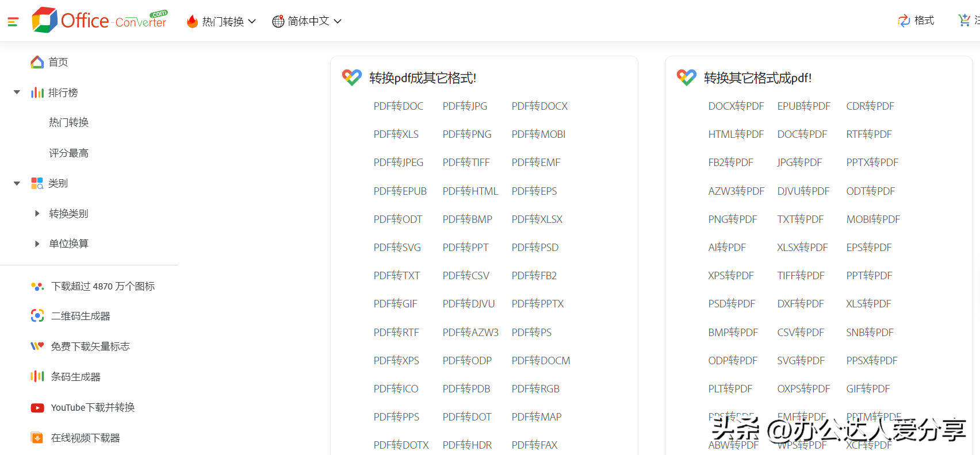Viewport: 980px width, 455px height.
Task: Click the 类别 category grid icon
Action: 37,183
